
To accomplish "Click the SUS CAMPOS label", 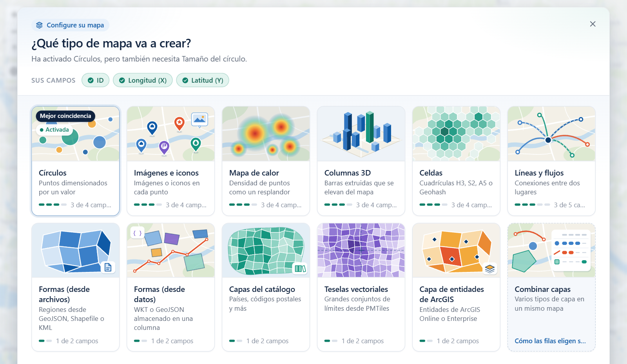I will [x=53, y=80].
